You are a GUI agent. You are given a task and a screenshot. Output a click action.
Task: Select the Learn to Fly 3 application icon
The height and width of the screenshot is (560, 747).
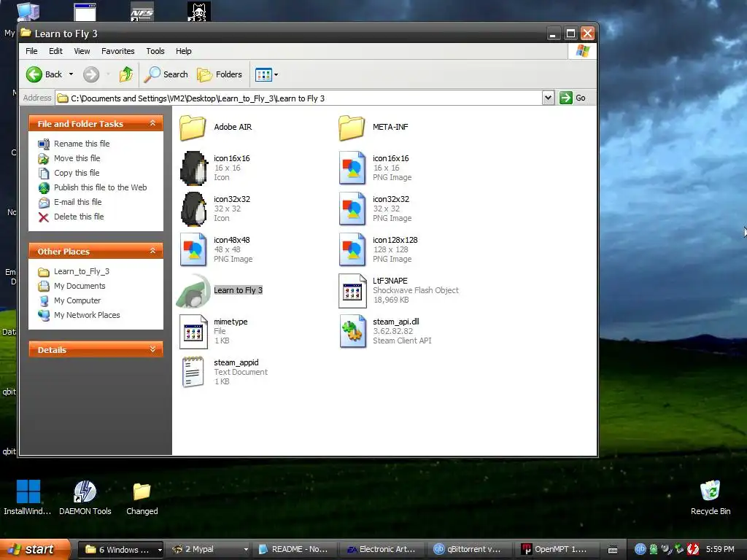pos(193,290)
